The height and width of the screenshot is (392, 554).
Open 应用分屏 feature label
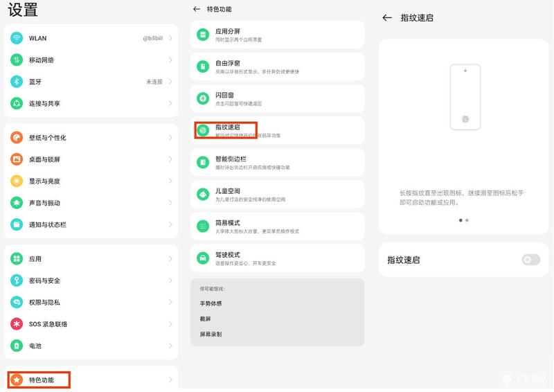(228, 31)
